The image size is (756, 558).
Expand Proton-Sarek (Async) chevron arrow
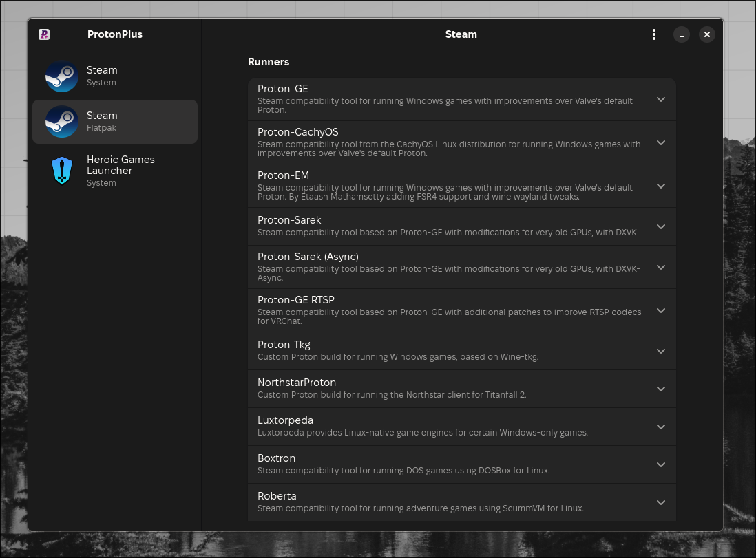[660, 267]
